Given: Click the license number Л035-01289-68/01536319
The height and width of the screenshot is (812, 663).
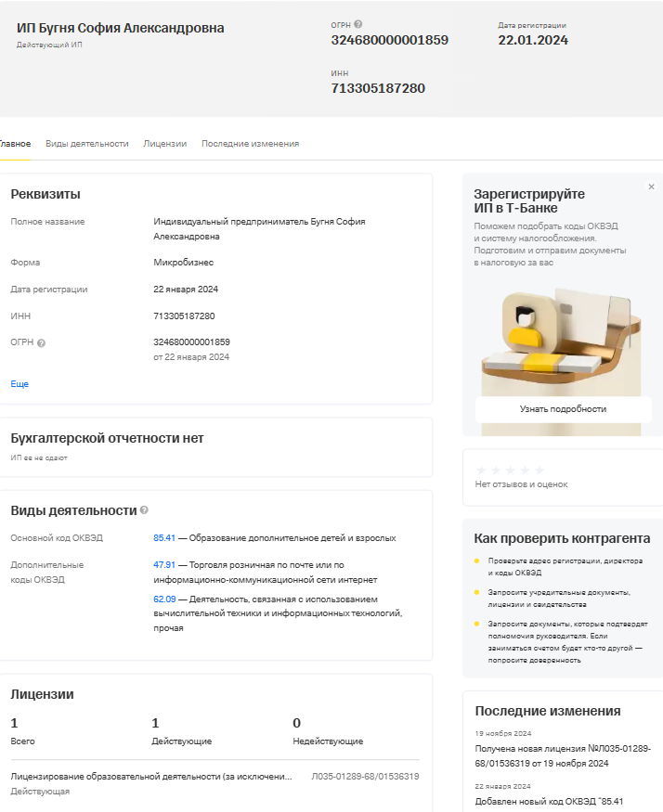Looking at the screenshot, I should tap(365, 776).
